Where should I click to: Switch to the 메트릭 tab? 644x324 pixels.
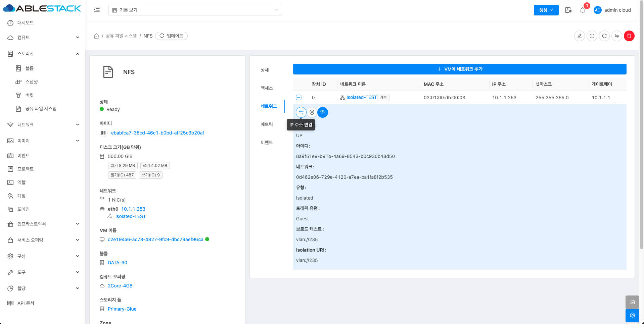tap(267, 124)
